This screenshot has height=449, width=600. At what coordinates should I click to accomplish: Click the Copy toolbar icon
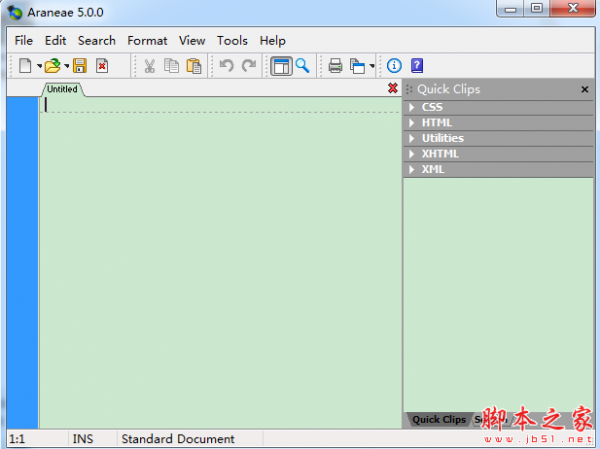tap(171, 66)
